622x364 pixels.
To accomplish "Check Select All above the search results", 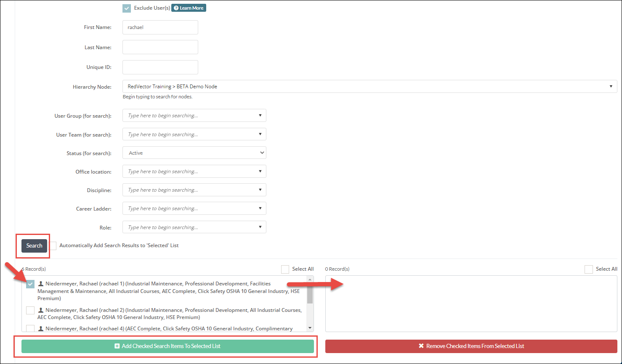I will click(285, 269).
